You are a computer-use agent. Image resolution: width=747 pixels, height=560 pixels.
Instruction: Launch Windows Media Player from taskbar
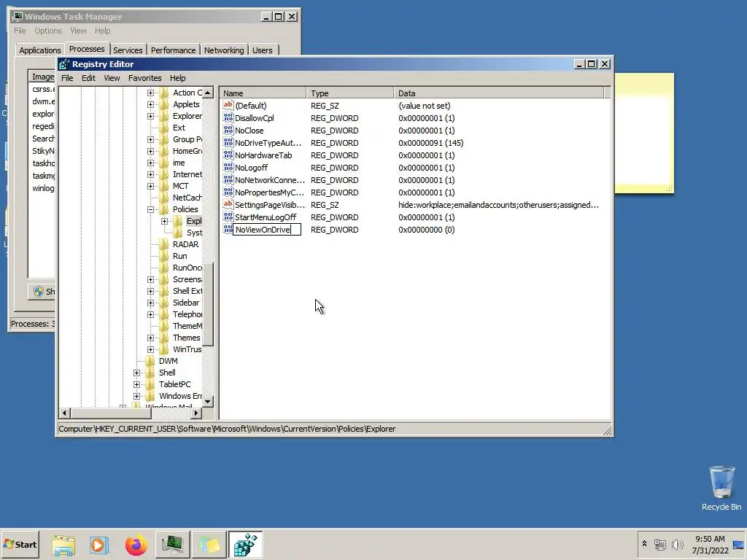coord(99,544)
